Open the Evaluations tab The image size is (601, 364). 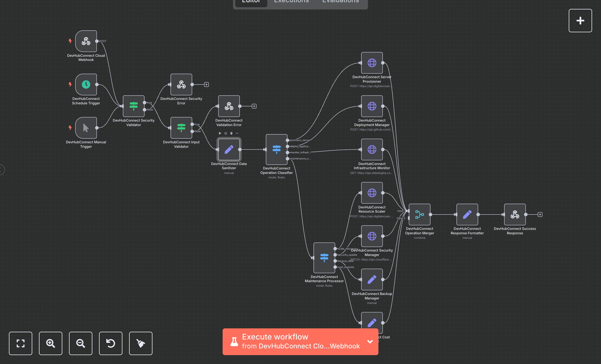point(341,2)
